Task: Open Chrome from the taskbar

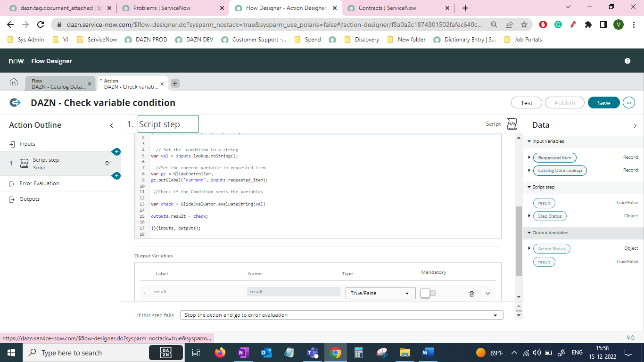Action: point(336,353)
